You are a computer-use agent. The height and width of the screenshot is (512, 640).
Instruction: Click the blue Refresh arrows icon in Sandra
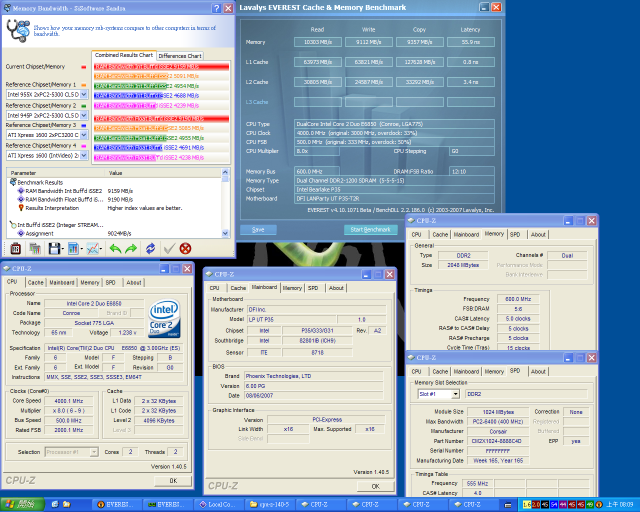[x=151, y=248]
